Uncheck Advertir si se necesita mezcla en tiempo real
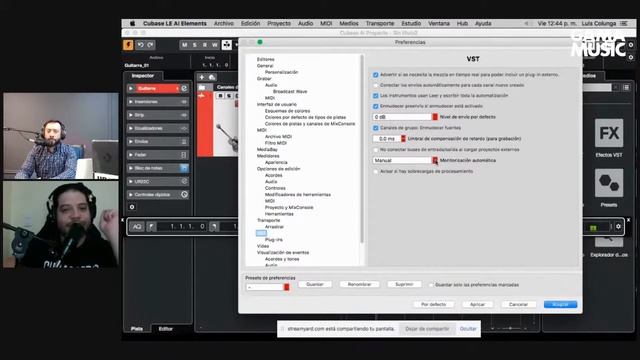640x360 pixels. click(x=376, y=75)
